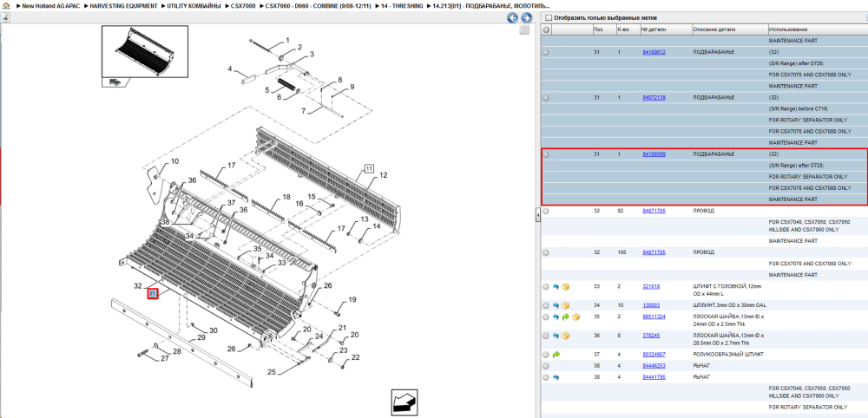The height and width of the screenshot is (418, 868).
Task: Navigate to previous diagram with left arrow
Action: tap(513, 17)
